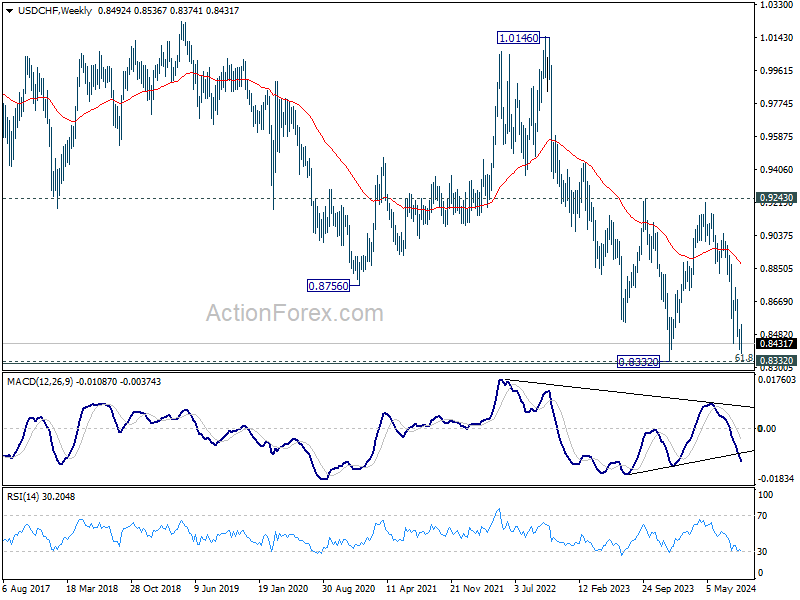The height and width of the screenshot is (600, 800).
Task: Select the 0.92430 resistance level tag
Action: [x=777, y=198]
